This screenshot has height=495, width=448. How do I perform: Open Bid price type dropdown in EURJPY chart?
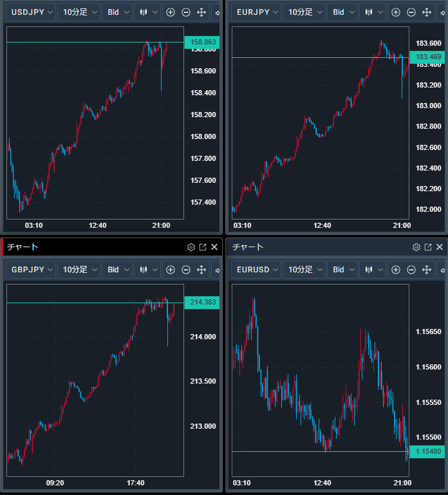pyautogui.click(x=342, y=12)
